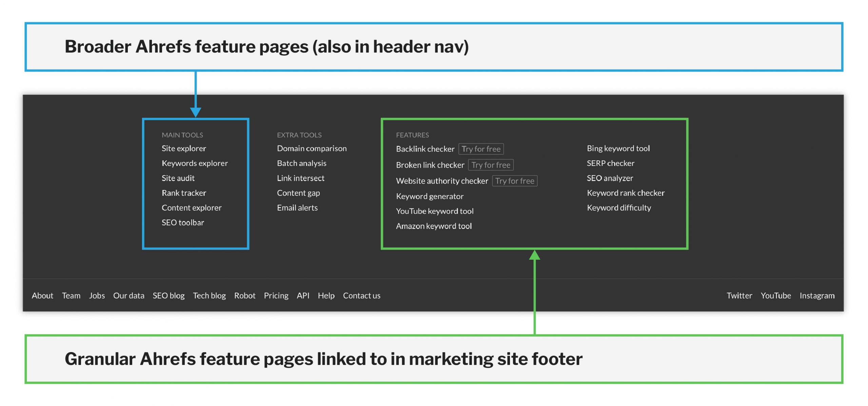Open the SEO toolbar link
The image size is (868, 406).
pos(183,223)
